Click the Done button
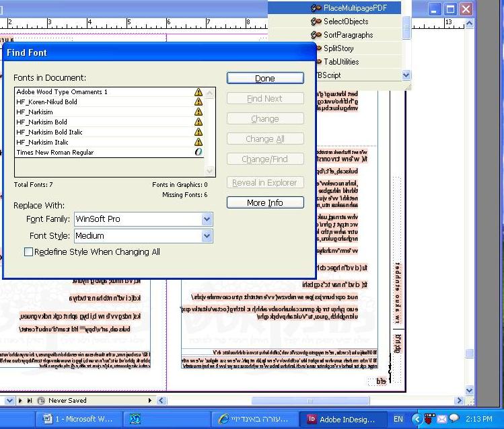504x429 pixels. 265,79
